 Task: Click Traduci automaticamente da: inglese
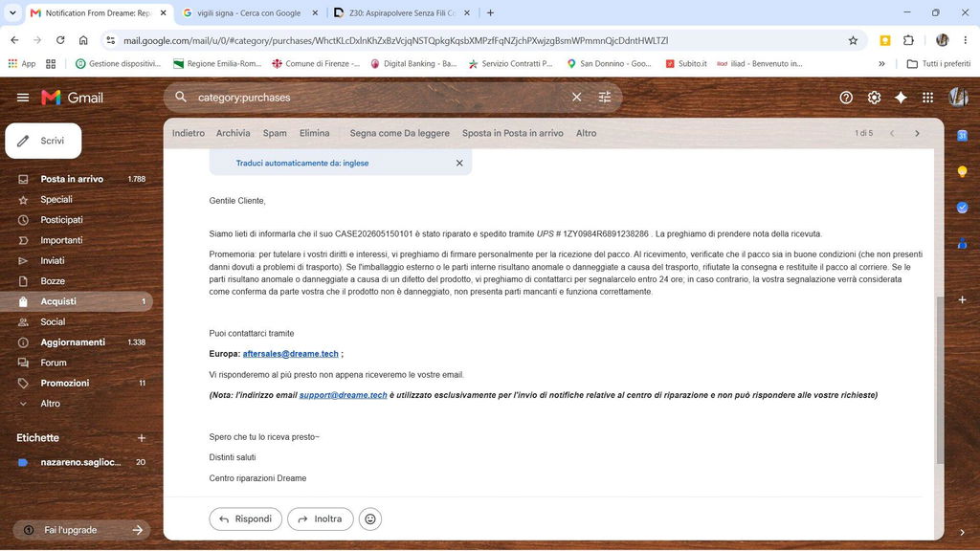point(301,163)
